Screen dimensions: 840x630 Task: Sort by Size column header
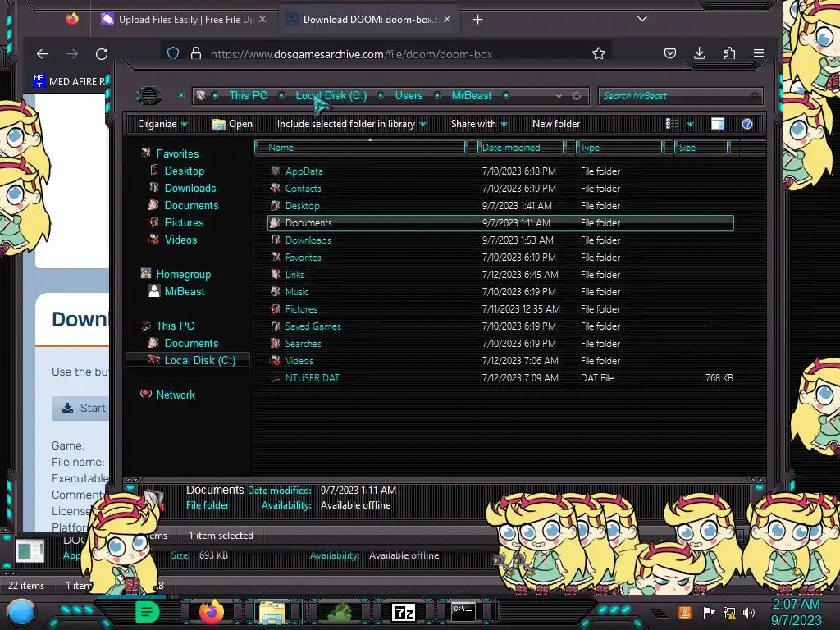701,148
